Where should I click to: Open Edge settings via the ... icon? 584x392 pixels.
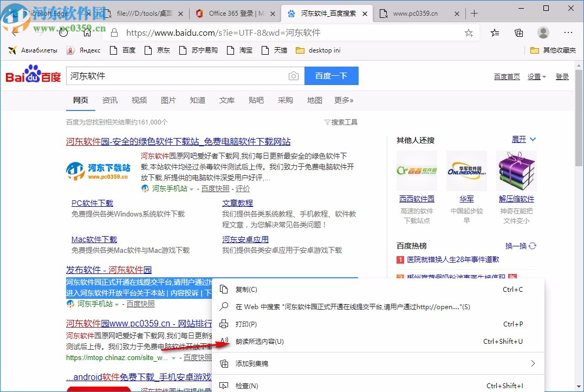(x=568, y=32)
